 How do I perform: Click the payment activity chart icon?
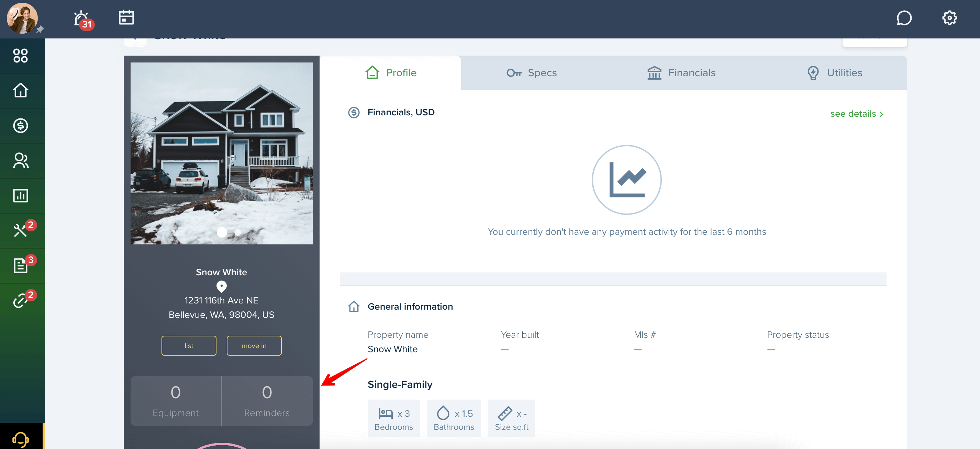[626, 180]
